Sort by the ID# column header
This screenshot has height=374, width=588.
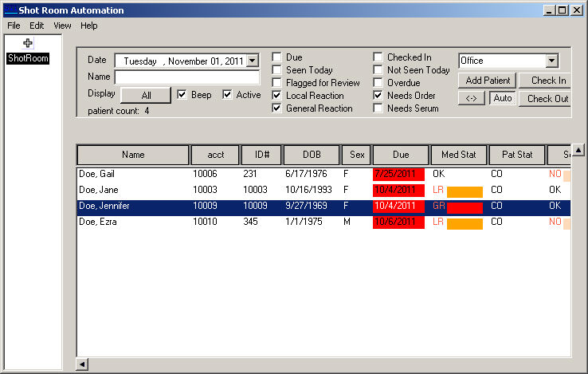(x=262, y=155)
